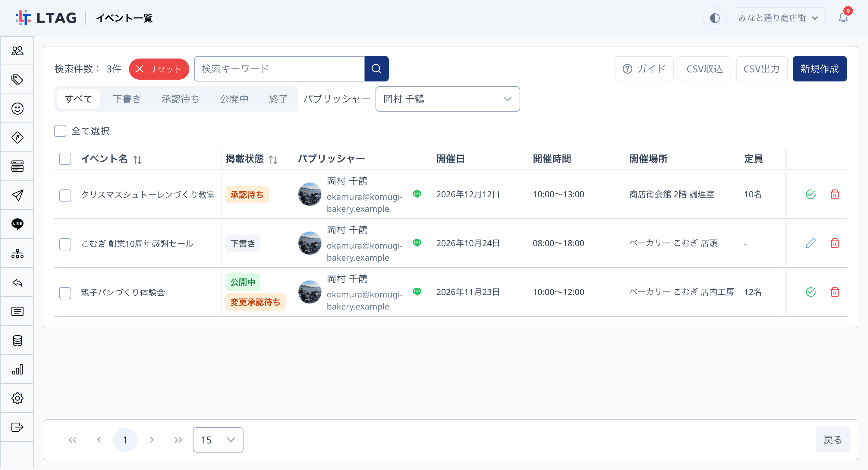Select the クリスマスシュトーレンづくり教室 row checkbox
The width and height of the screenshot is (868, 470).
pos(65,195)
